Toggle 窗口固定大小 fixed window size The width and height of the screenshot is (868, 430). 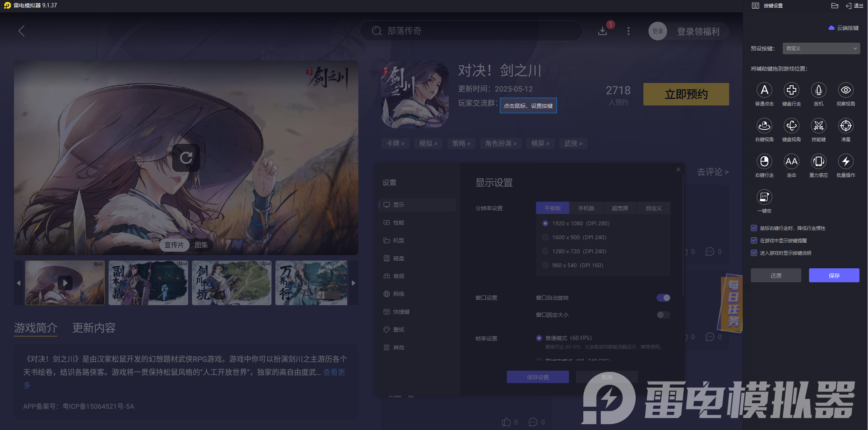click(663, 315)
